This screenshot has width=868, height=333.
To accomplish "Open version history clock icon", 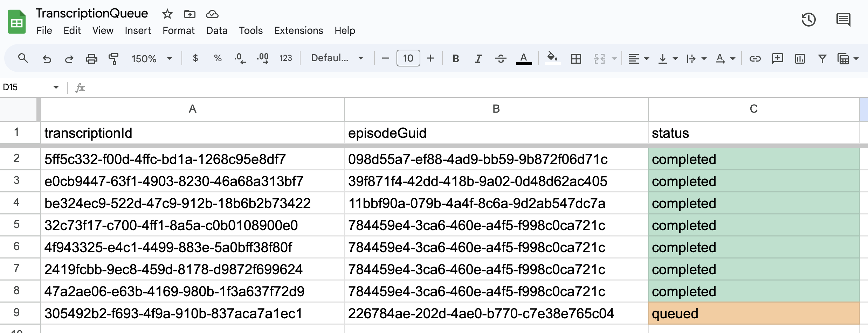I will pyautogui.click(x=808, y=20).
